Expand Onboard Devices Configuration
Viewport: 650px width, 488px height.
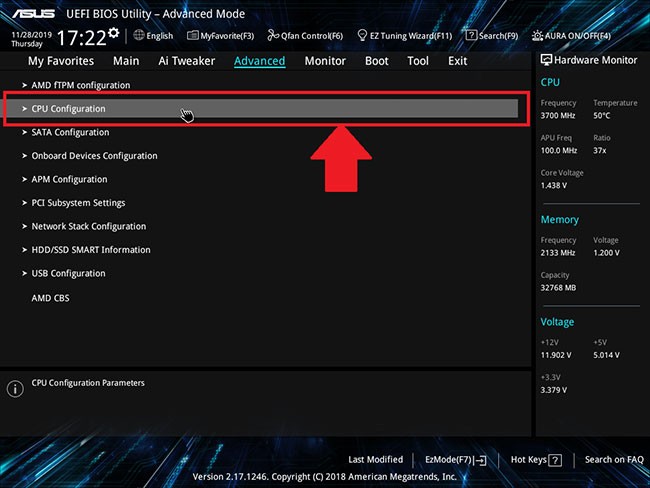pos(94,156)
